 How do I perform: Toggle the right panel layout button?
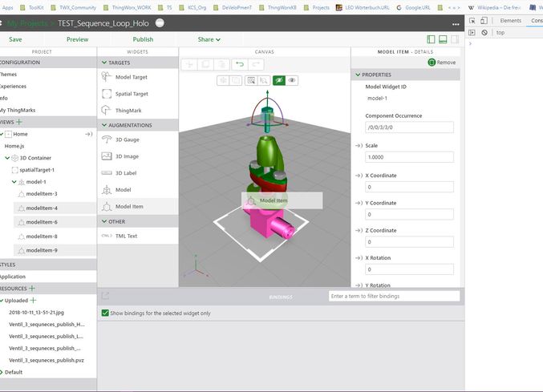coord(455,39)
